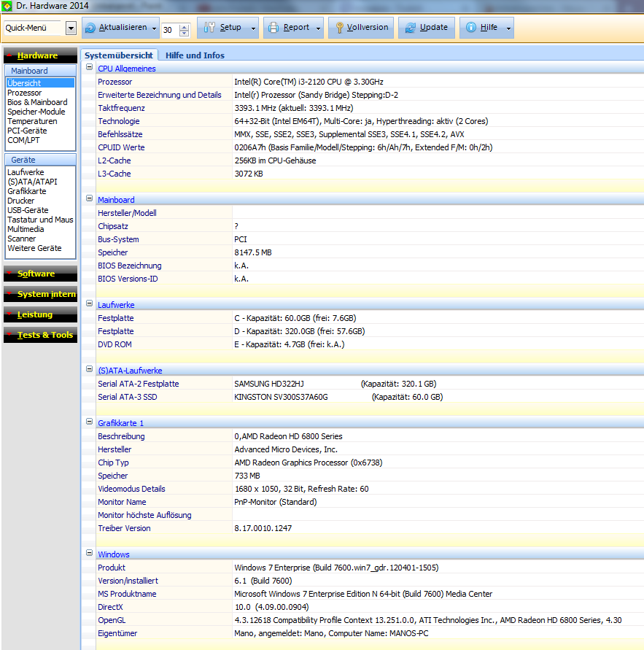Select Speicher-Module in the sidebar
This screenshot has width=644, height=650.
pyautogui.click(x=36, y=112)
